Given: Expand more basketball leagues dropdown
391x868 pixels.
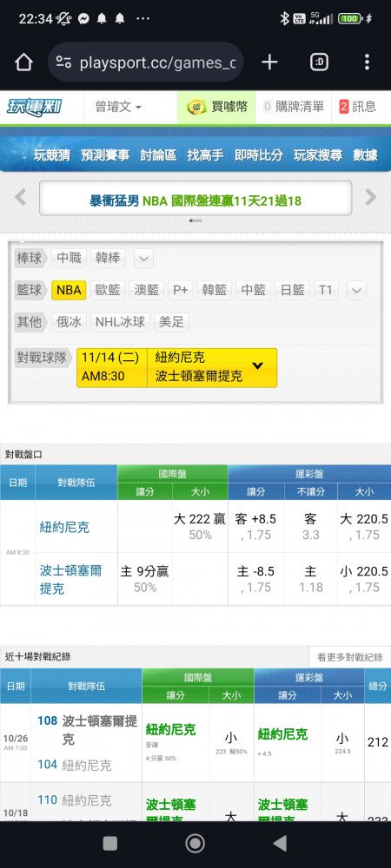Looking at the screenshot, I should click(356, 290).
